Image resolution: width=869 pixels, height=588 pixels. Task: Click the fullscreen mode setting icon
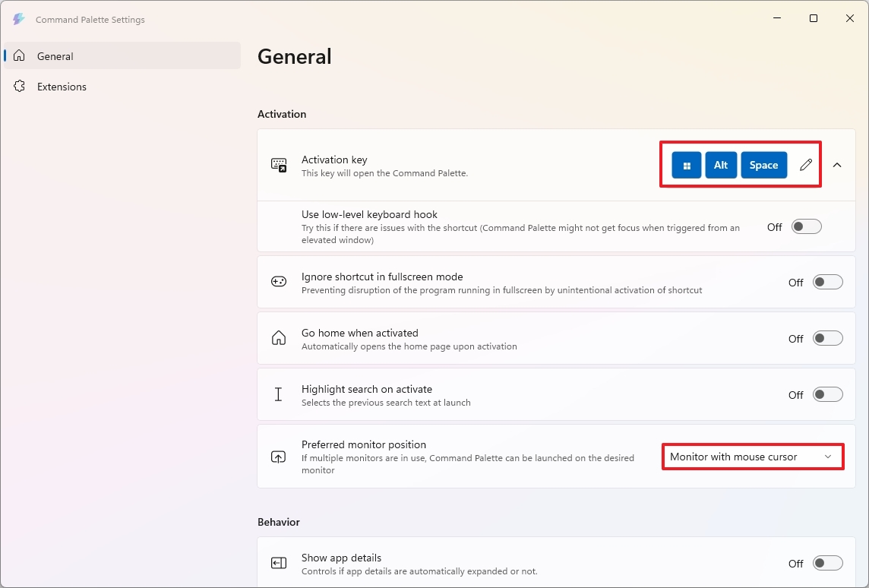278,282
